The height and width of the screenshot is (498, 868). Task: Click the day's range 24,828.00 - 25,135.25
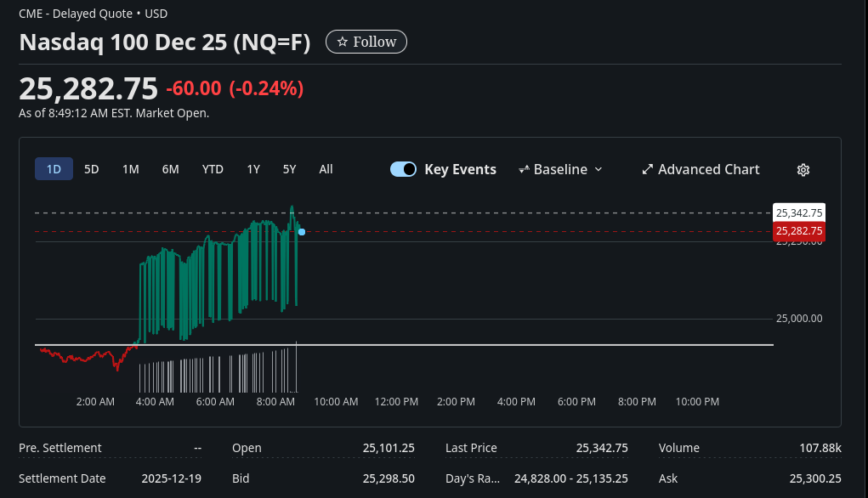570,478
